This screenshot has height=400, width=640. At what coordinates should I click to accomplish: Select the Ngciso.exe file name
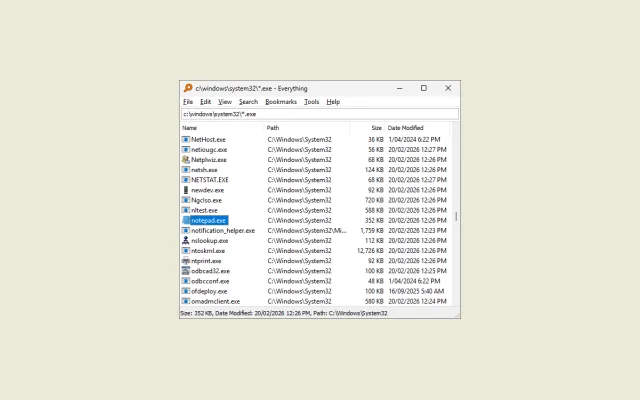[x=206, y=200]
